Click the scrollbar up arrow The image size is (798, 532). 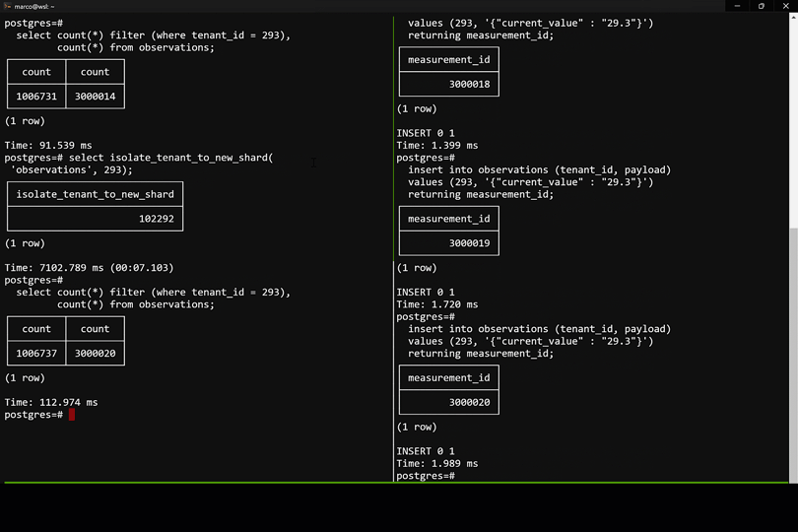pos(793,17)
